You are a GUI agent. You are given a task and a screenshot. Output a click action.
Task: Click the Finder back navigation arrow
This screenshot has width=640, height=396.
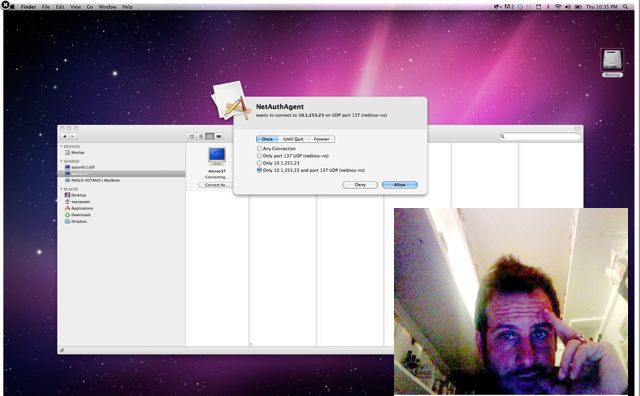(x=64, y=136)
